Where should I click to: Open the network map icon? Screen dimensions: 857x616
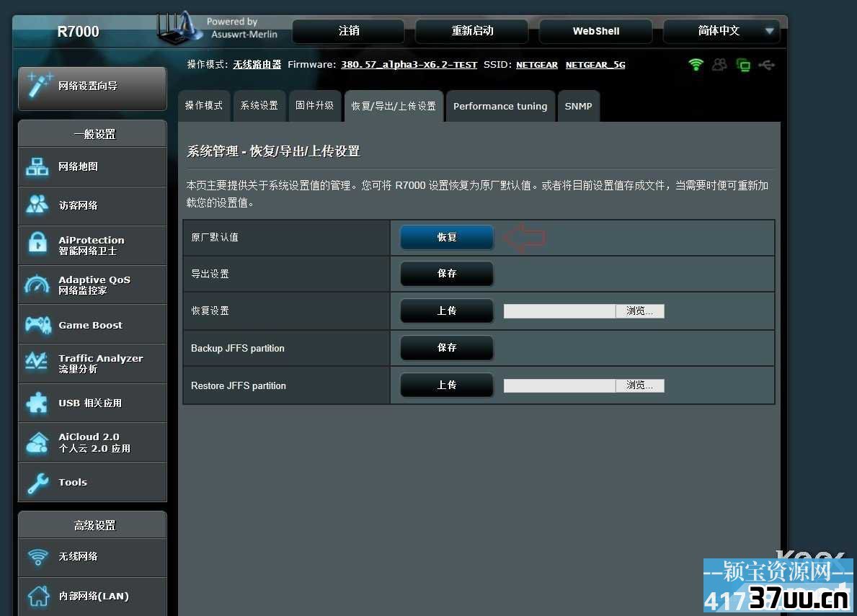(37, 166)
